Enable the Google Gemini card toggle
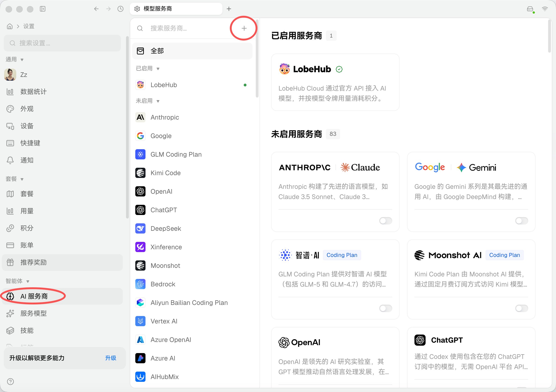This screenshot has height=392, width=556. tap(522, 221)
